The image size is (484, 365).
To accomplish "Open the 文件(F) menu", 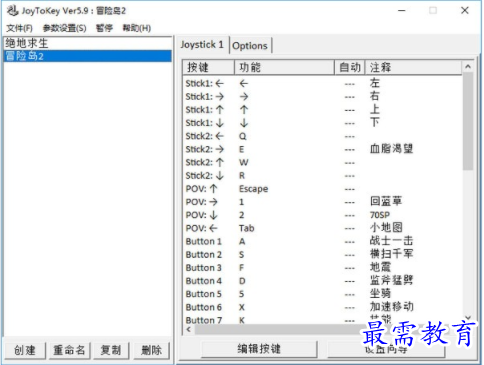I will (19, 28).
